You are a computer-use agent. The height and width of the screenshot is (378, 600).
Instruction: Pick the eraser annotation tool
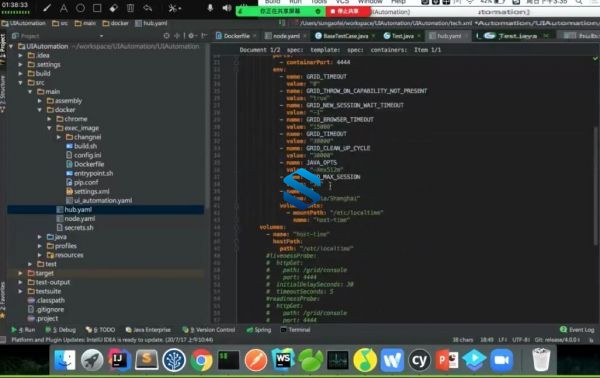[114, 8]
